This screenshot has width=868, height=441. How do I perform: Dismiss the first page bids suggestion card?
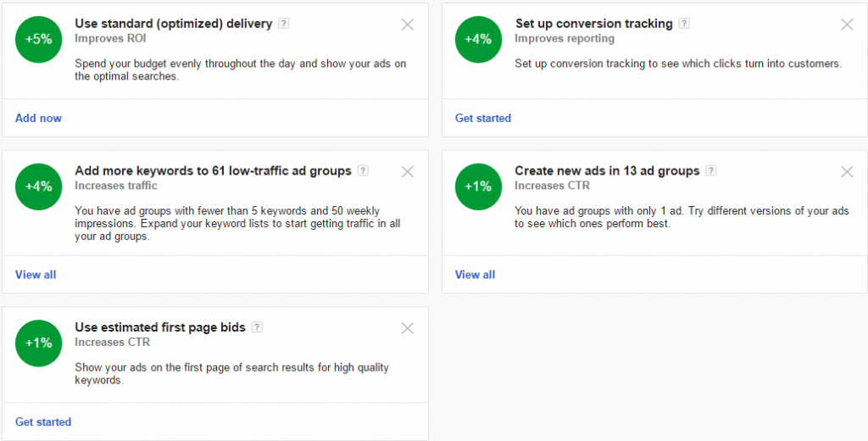pos(408,328)
